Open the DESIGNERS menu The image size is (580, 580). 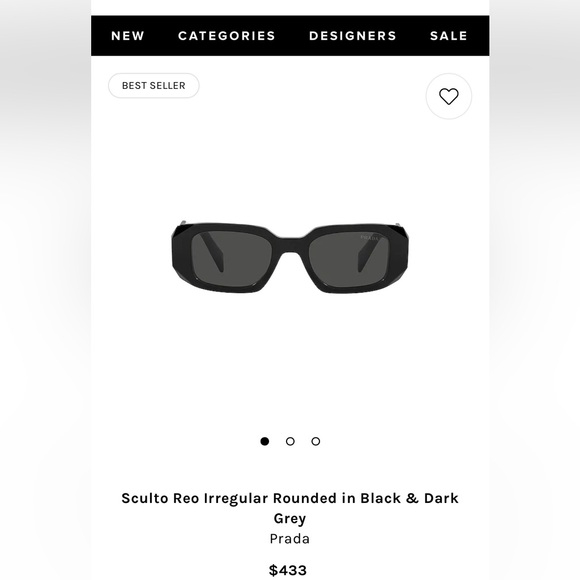[353, 36]
